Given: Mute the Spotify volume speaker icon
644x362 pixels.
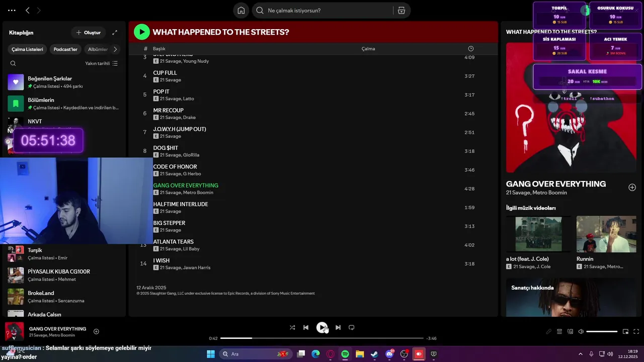Looking at the screenshot, I should [x=581, y=332].
